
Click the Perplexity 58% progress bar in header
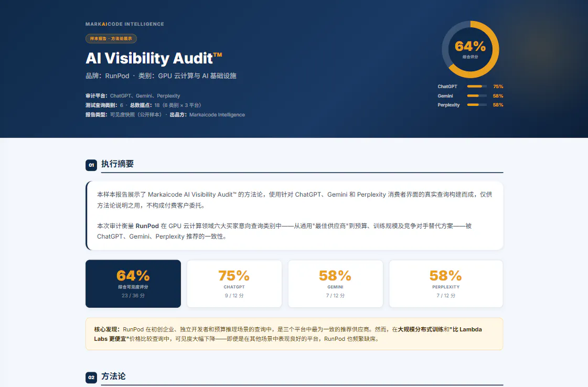(x=477, y=105)
